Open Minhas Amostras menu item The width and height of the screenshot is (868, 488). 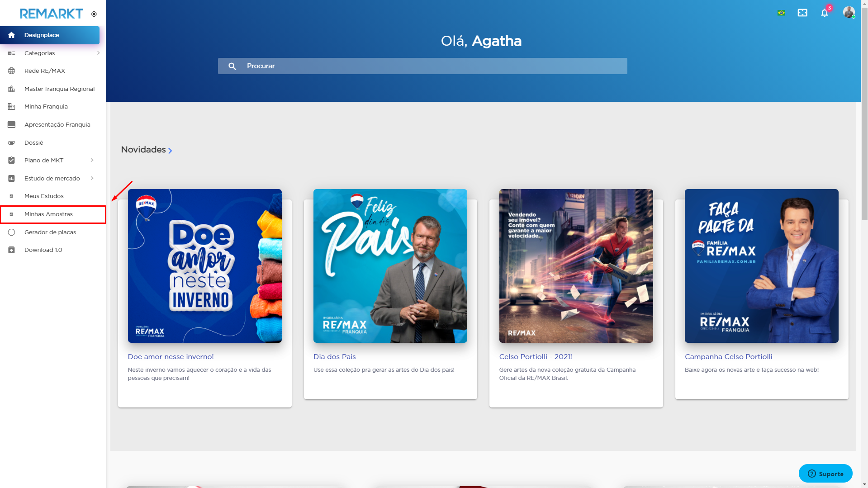48,214
